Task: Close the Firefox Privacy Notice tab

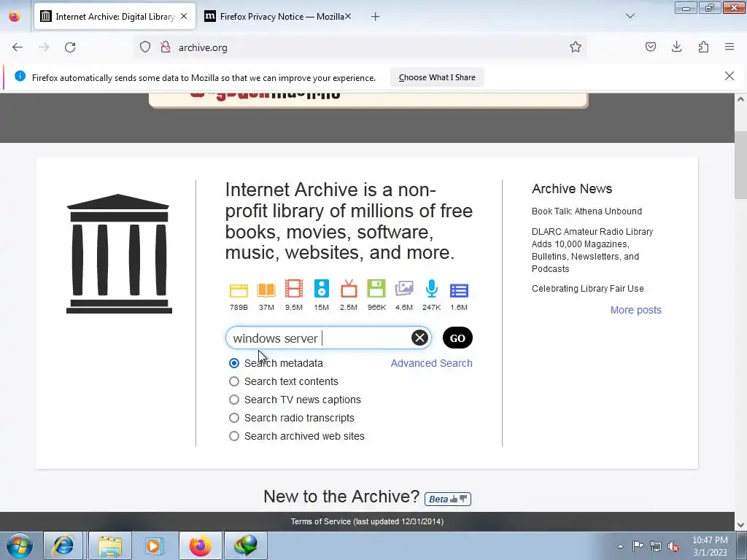Action: pyautogui.click(x=348, y=16)
